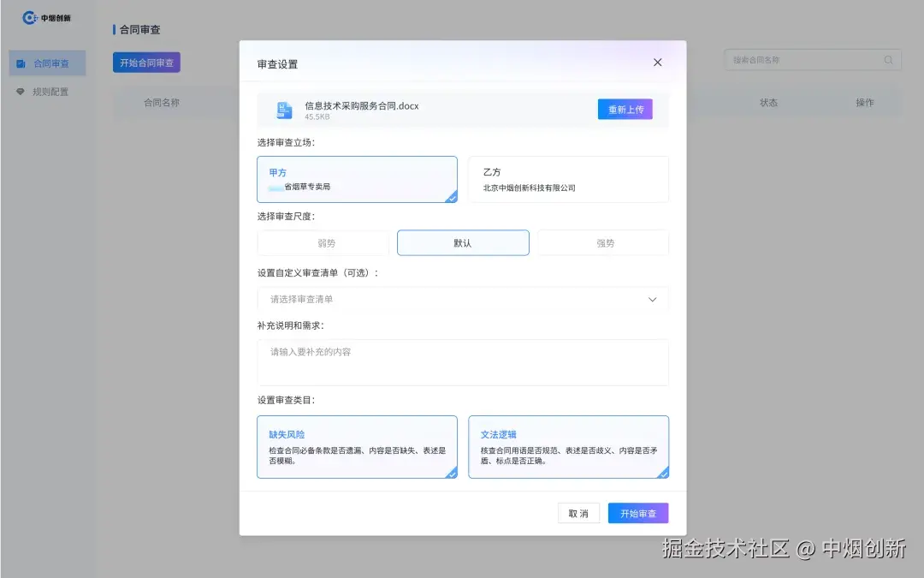Select the 弱势 review intensity option
Screen dimensions: 924x578
click(x=323, y=242)
